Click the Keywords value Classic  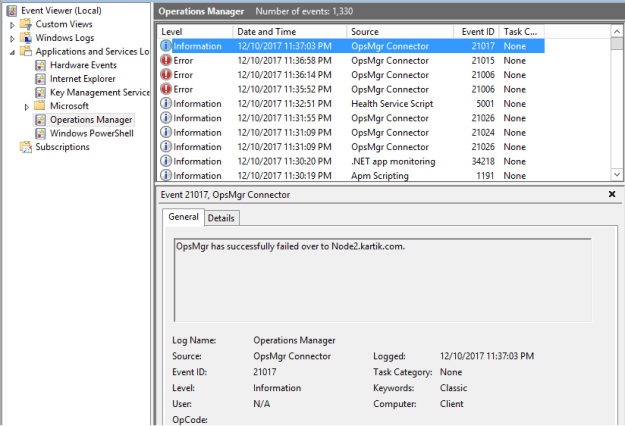coord(453,388)
